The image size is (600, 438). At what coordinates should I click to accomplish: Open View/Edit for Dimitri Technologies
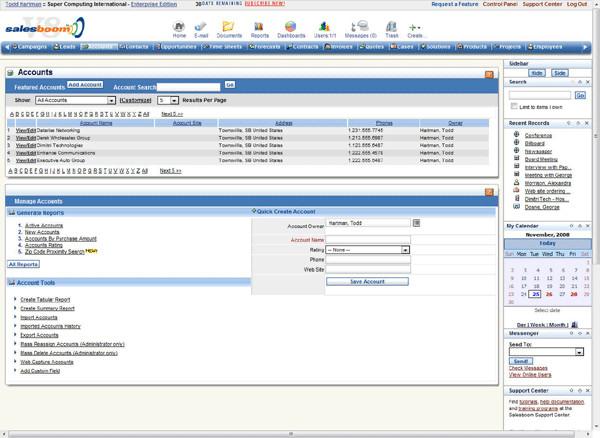click(26, 145)
